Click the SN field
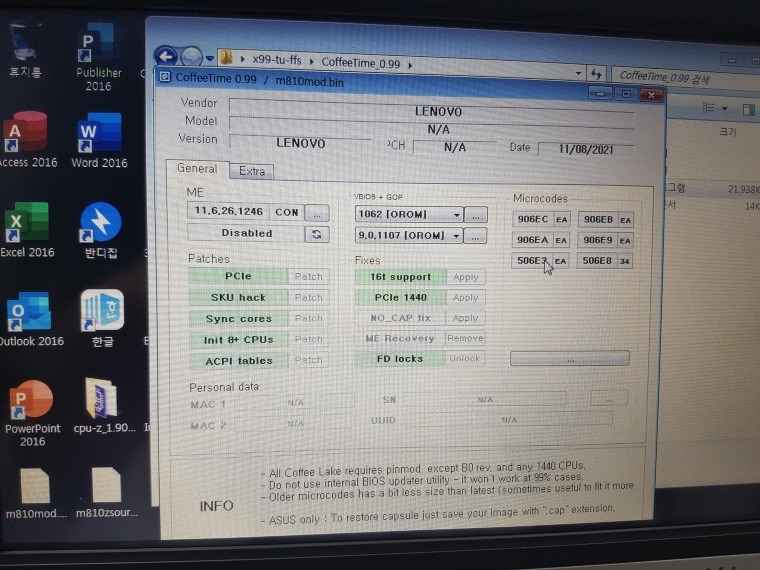This screenshot has height=570, width=760. (485, 399)
